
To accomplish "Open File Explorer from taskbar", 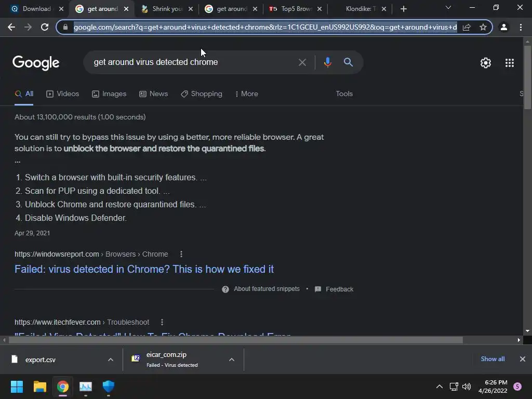I will click(x=39, y=387).
